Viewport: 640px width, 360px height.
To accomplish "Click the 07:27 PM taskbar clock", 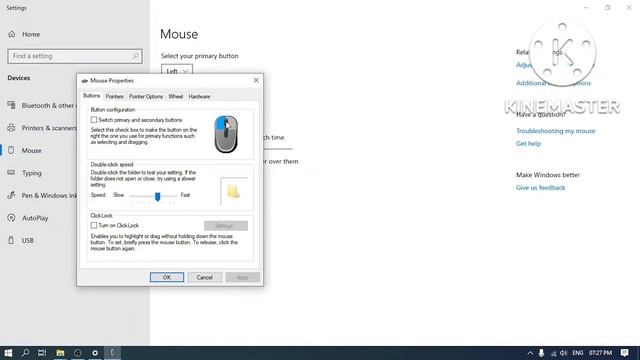I will pos(600,353).
